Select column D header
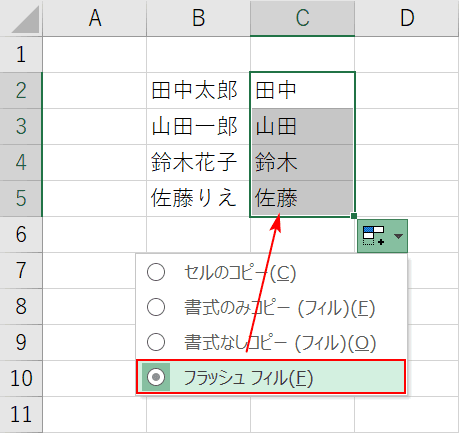Image resolution: width=459 pixels, height=433 pixels. [x=407, y=18]
